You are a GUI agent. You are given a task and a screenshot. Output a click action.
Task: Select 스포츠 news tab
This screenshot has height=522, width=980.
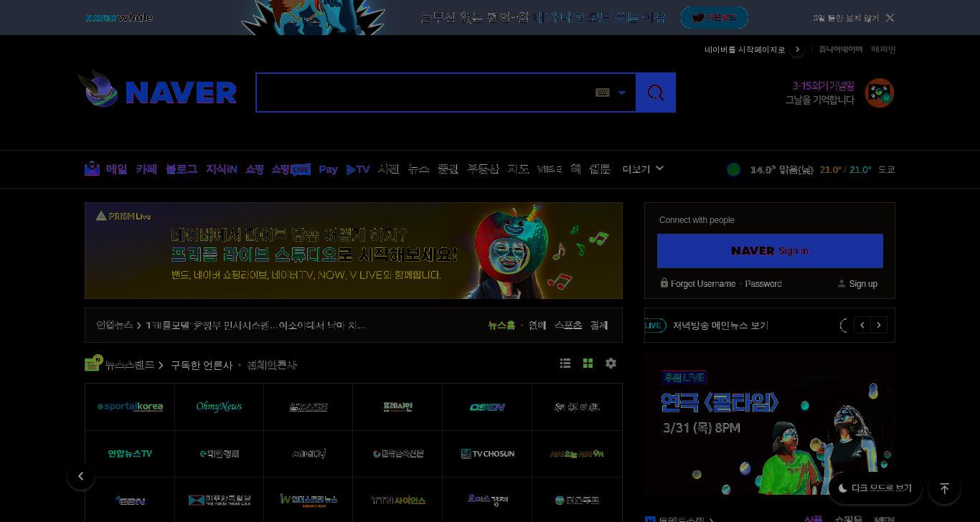(x=568, y=325)
